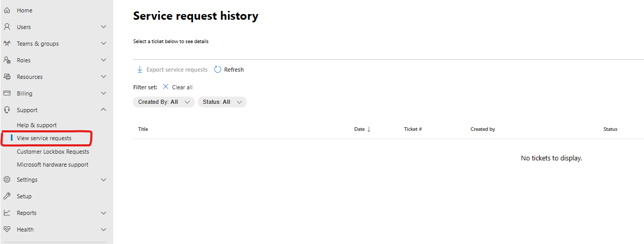The image size is (644, 244).
Task: Open the Teams & groups icon
Action: 7,44
